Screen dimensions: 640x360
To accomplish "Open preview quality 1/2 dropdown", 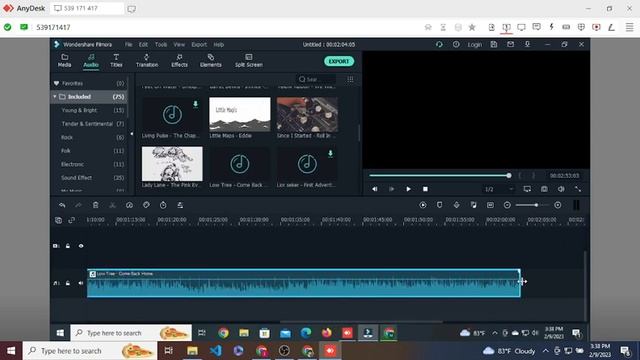I will pos(498,189).
